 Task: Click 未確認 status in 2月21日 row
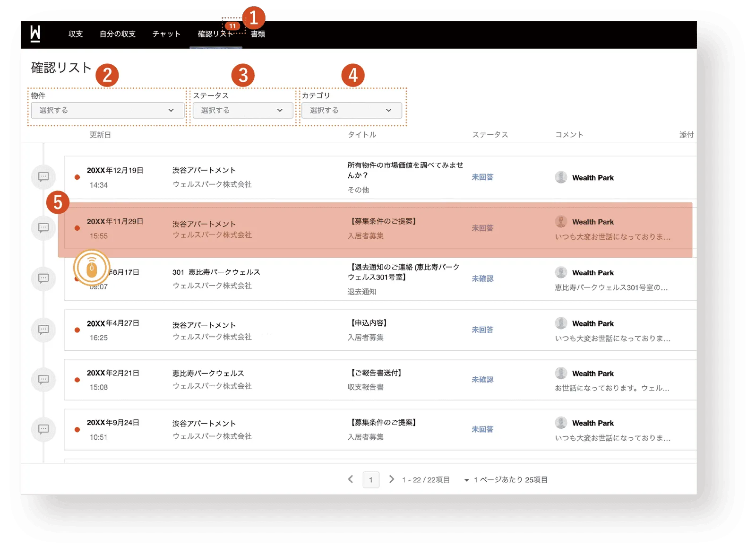(x=482, y=379)
